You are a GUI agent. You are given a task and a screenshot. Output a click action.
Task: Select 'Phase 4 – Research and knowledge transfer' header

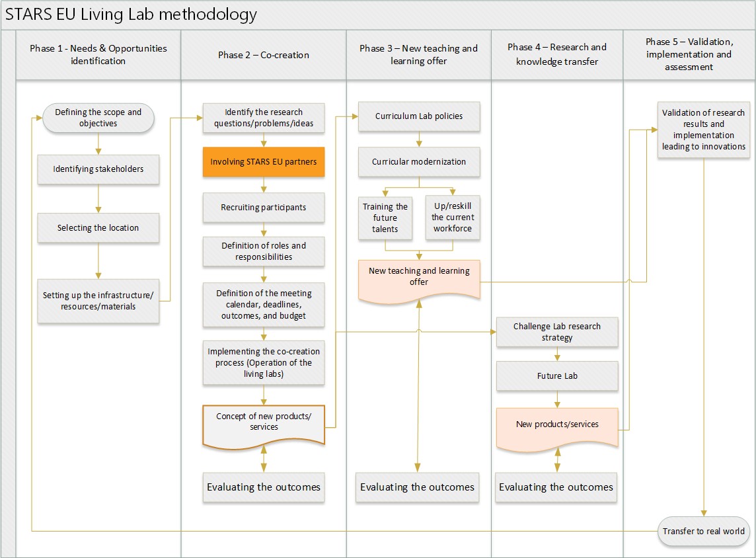[x=557, y=55]
